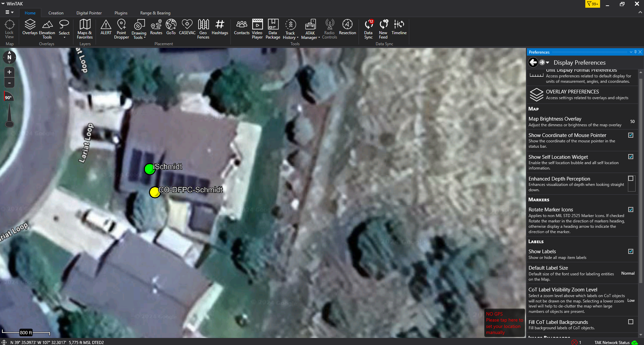Switch to the Range & Bearing tab
The image size is (644, 345).
coord(155,13)
